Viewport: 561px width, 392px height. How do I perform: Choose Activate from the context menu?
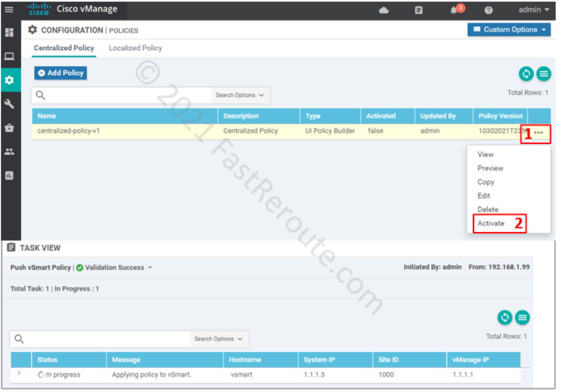pyautogui.click(x=491, y=223)
